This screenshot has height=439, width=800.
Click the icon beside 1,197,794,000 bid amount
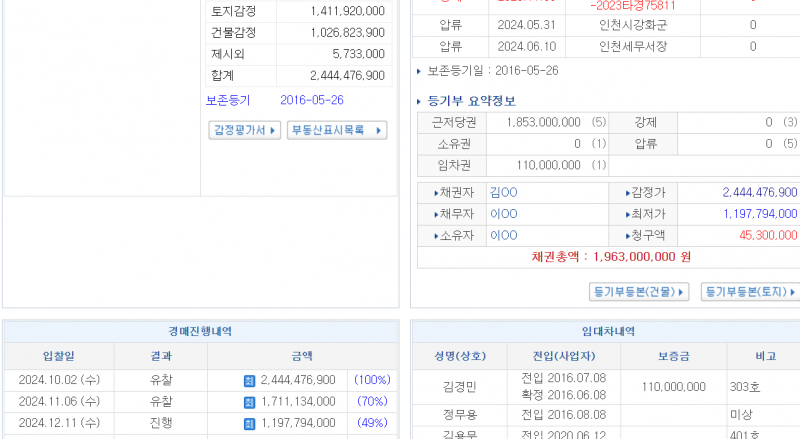click(x=249, y=423)
